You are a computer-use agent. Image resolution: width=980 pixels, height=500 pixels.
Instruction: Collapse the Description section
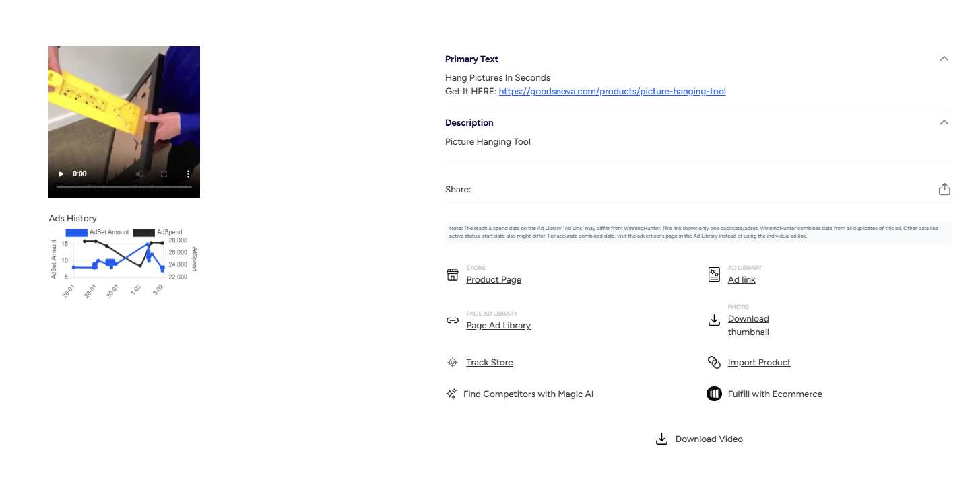pyautogui.click(x=944, y=122)
